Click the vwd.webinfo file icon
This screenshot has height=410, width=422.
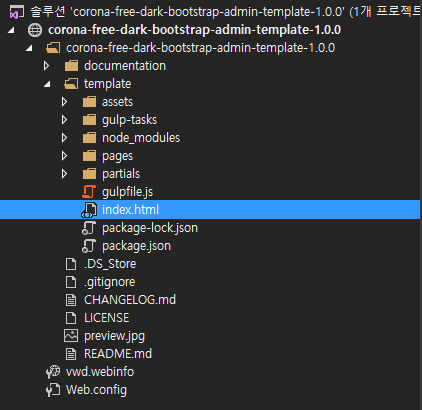(53, 372)
